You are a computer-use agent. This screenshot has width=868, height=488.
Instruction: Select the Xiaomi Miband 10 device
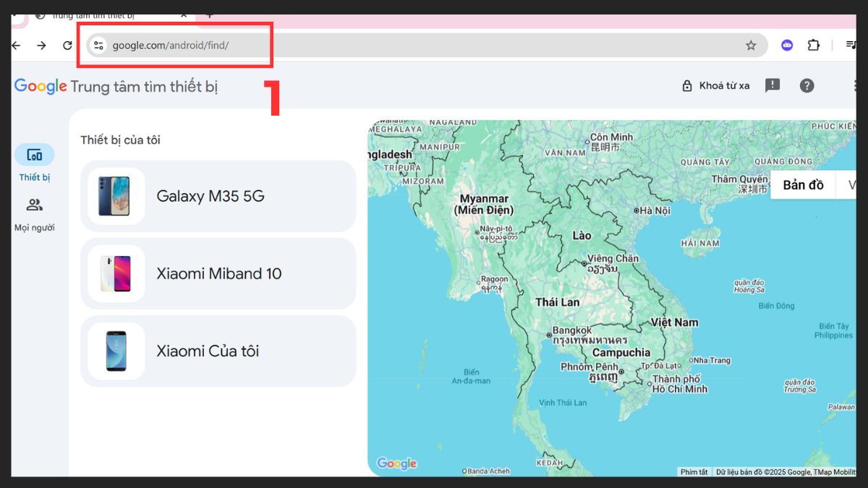click(217, 273)
